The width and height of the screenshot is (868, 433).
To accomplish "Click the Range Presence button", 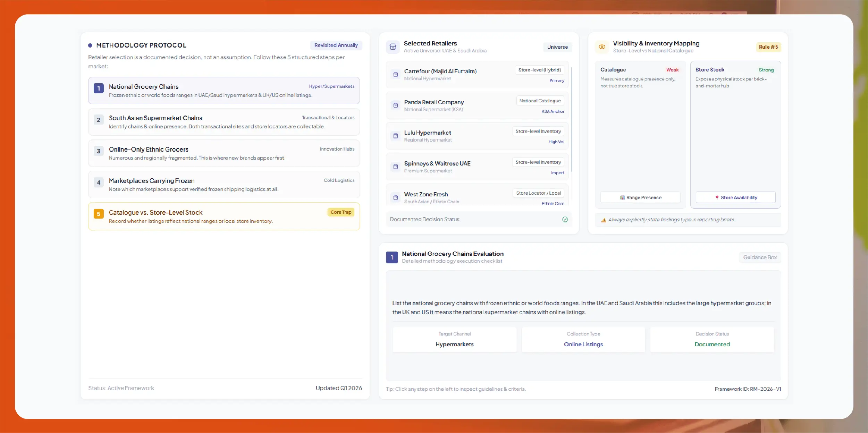I will [x=640, y=197].
